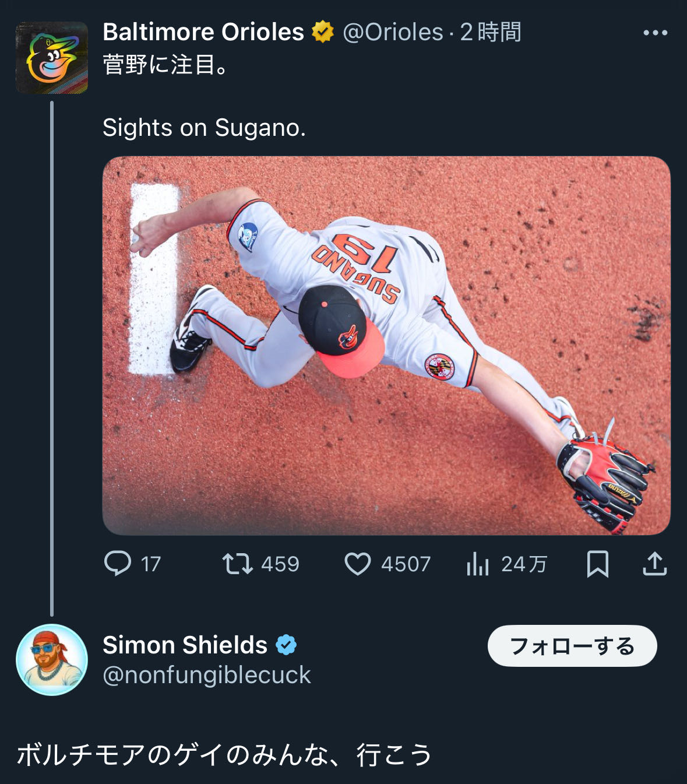Open the @Orioles handle link

pyautogui.click(x=392, y=32)
